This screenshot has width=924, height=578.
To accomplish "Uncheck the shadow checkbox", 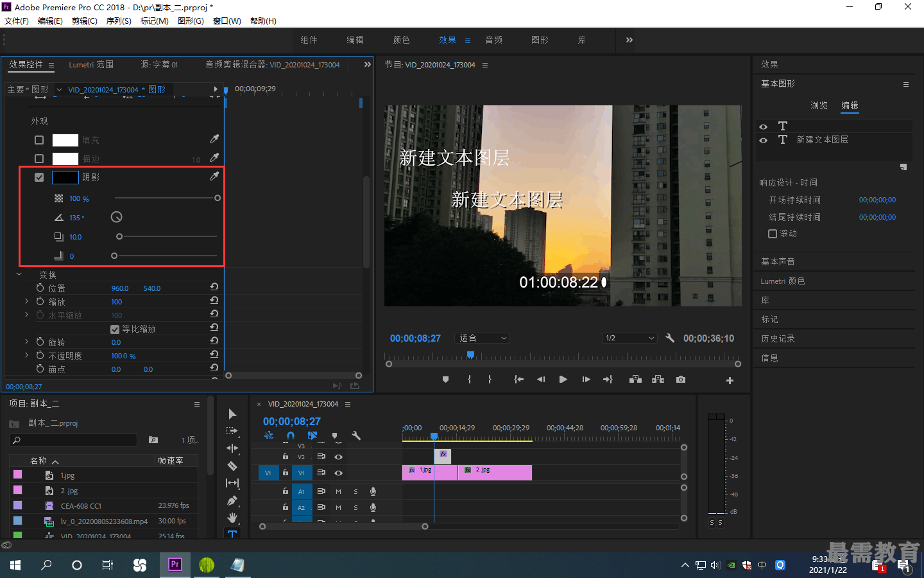I will (x=39, y=177).
